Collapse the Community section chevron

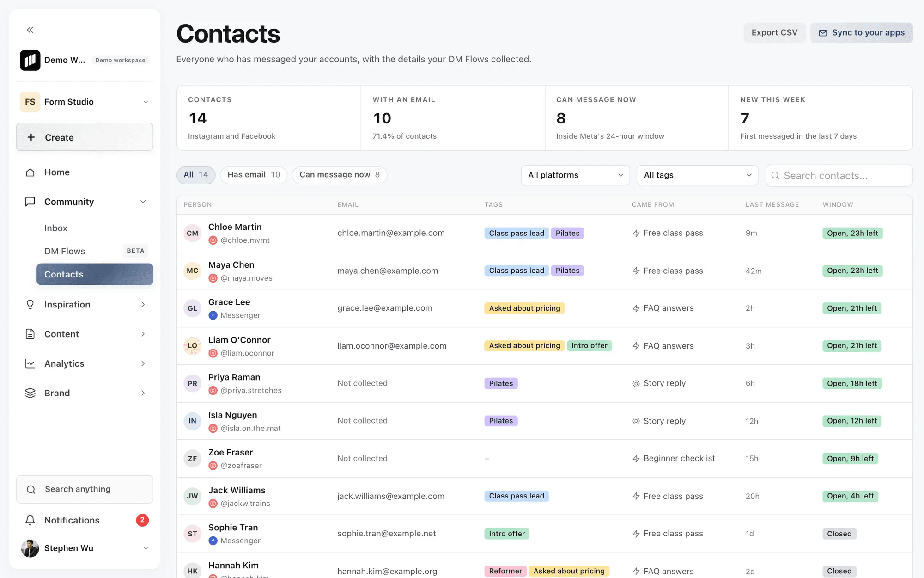143,202
